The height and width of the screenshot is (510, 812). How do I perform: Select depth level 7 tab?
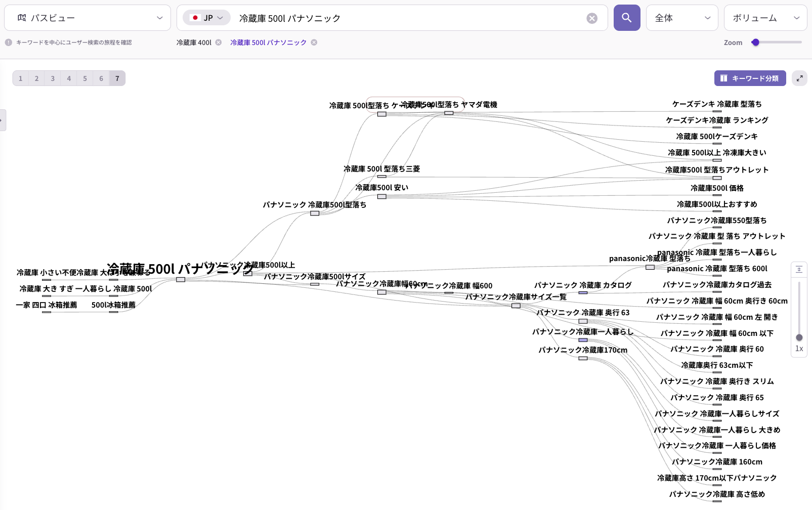tap(117, 78)
